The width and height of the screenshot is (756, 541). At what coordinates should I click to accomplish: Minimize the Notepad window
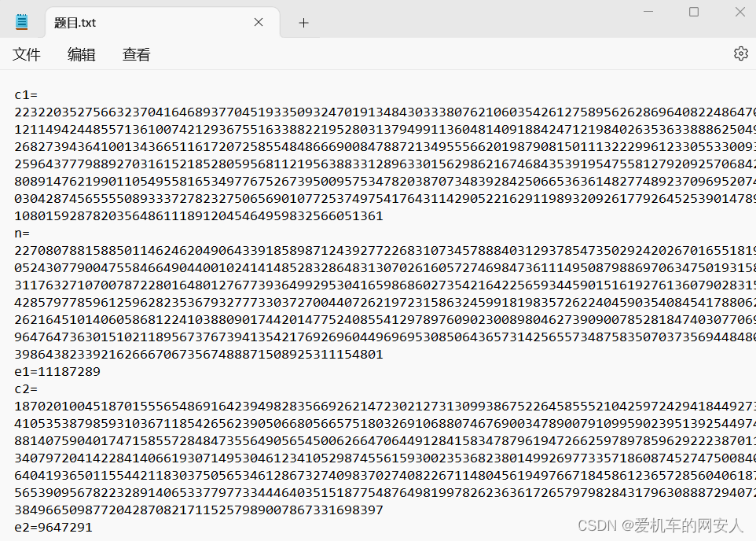648,12
